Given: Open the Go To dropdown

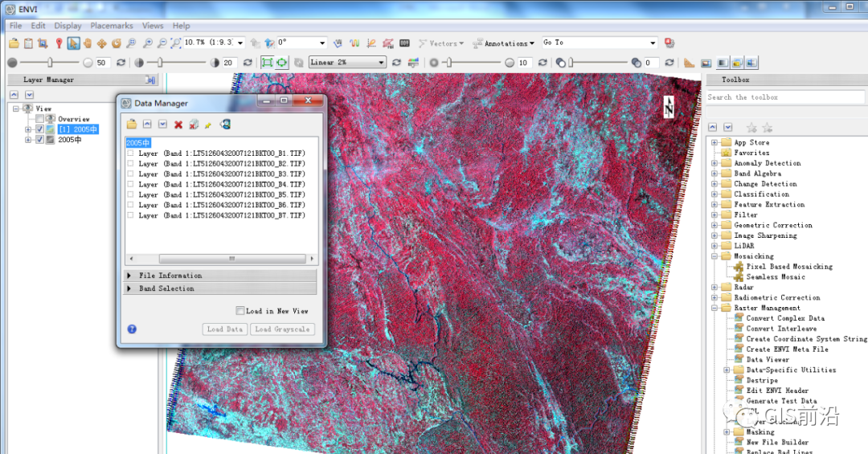Looking at the screenshot, I should tap(653, 43).
